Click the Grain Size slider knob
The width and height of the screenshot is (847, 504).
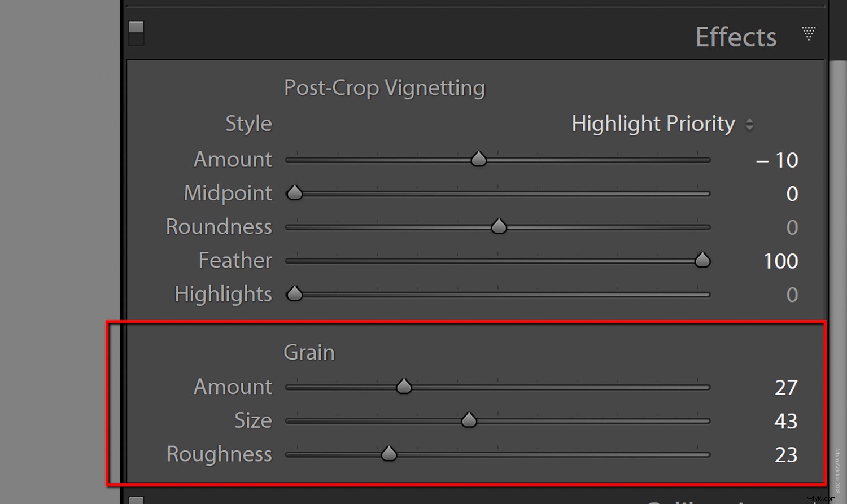(469, 420)
